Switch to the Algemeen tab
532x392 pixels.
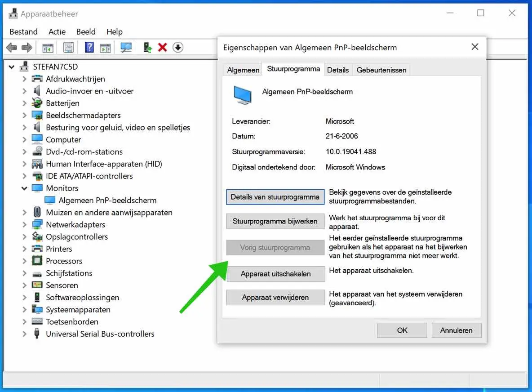coord(243,70)
